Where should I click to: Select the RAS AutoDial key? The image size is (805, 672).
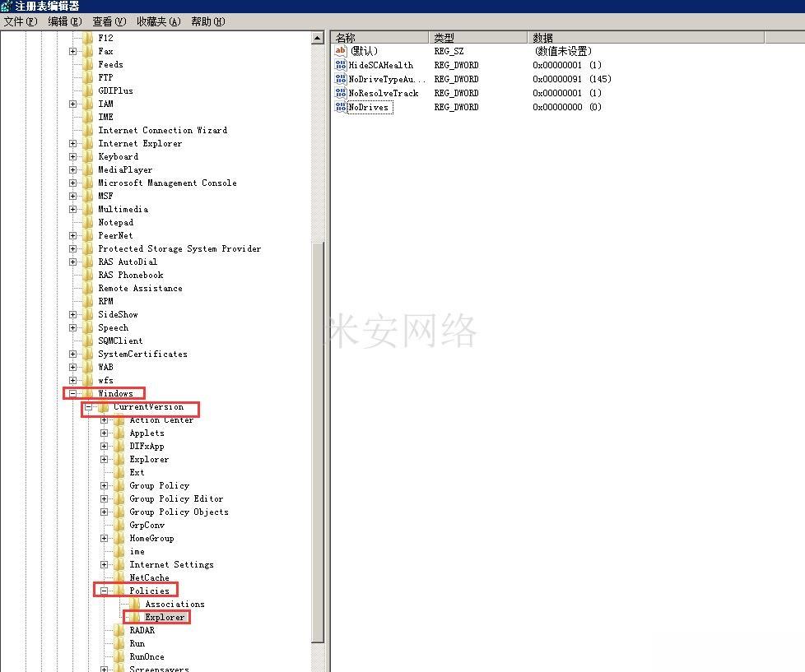coord(128,262)
